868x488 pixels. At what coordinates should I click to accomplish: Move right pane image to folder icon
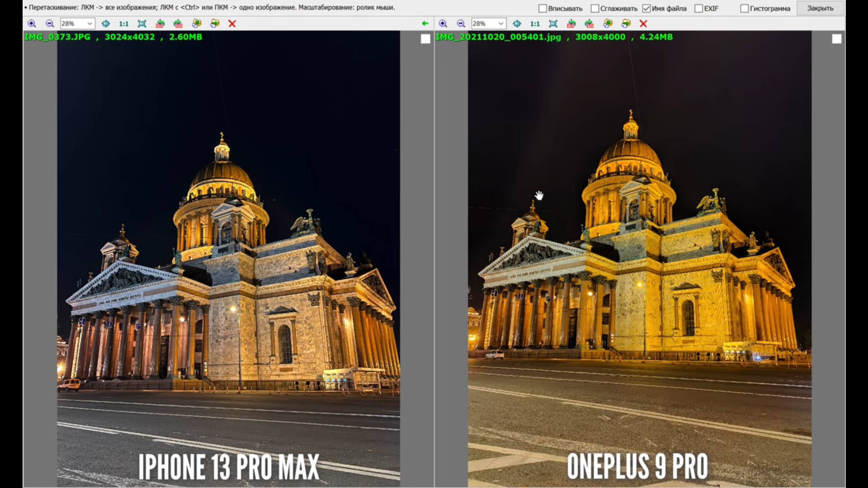click(x=626, y=23)
